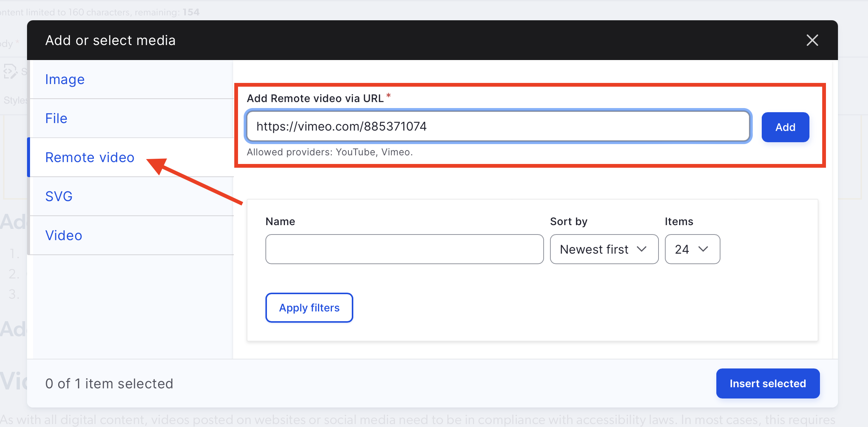The width and height of the screenshot is (868, 427).
Task: Switch to the Video media tab
Action: 131,236
